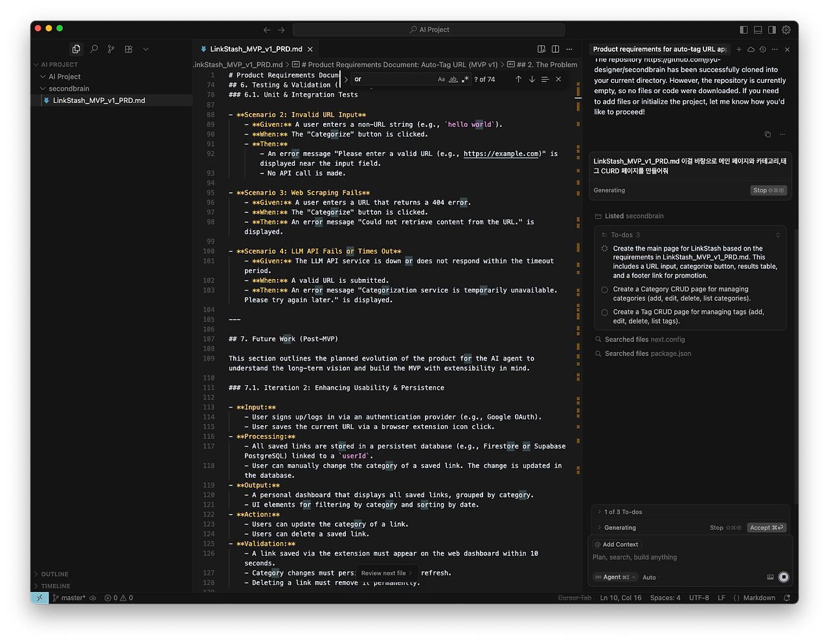Image resolution: width=829 pixels, height=644 pixels.
Task: Go to previous search match arrow
Action: [x=518, y=79]
